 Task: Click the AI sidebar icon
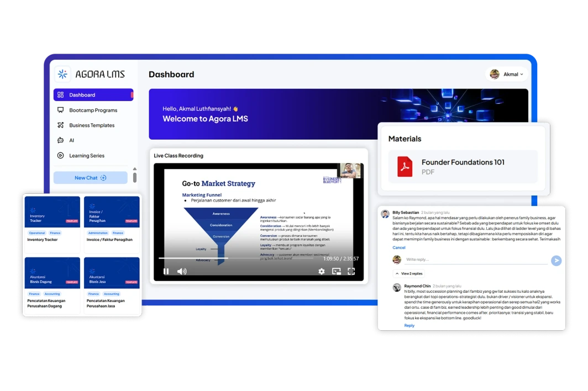tap(61, 140)
